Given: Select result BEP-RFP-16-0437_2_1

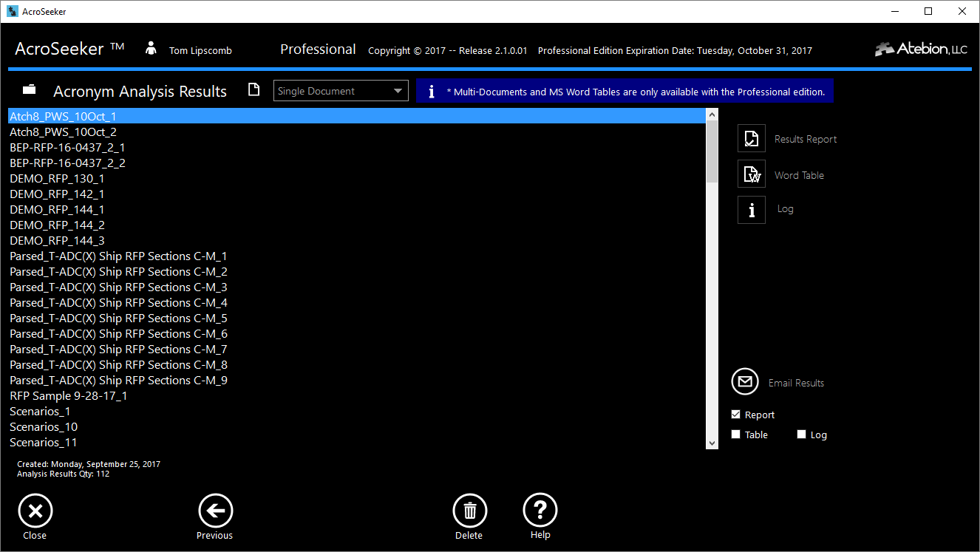Looking at the screenshot, I should click(x=357, y=147).
